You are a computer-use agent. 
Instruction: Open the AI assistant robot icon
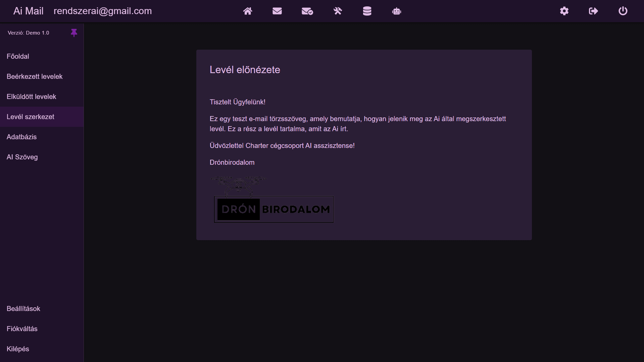click(x=396, y=11)
